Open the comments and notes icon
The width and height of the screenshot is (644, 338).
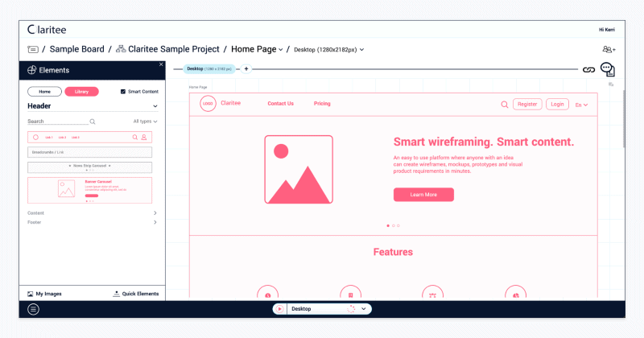click(x=608, y=69)
